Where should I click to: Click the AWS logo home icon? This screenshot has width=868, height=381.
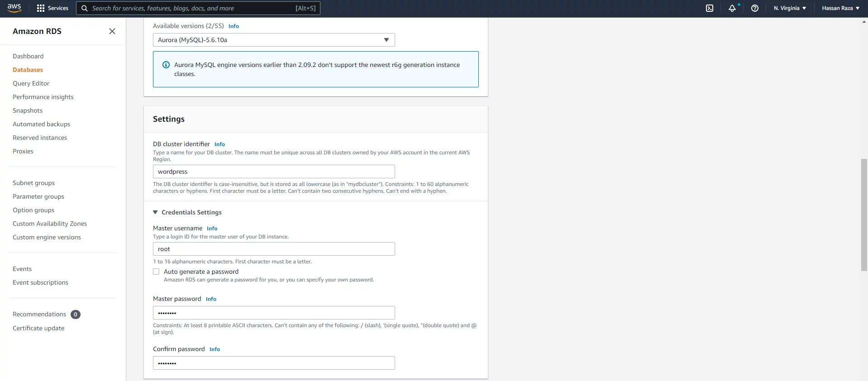[14, 8]
